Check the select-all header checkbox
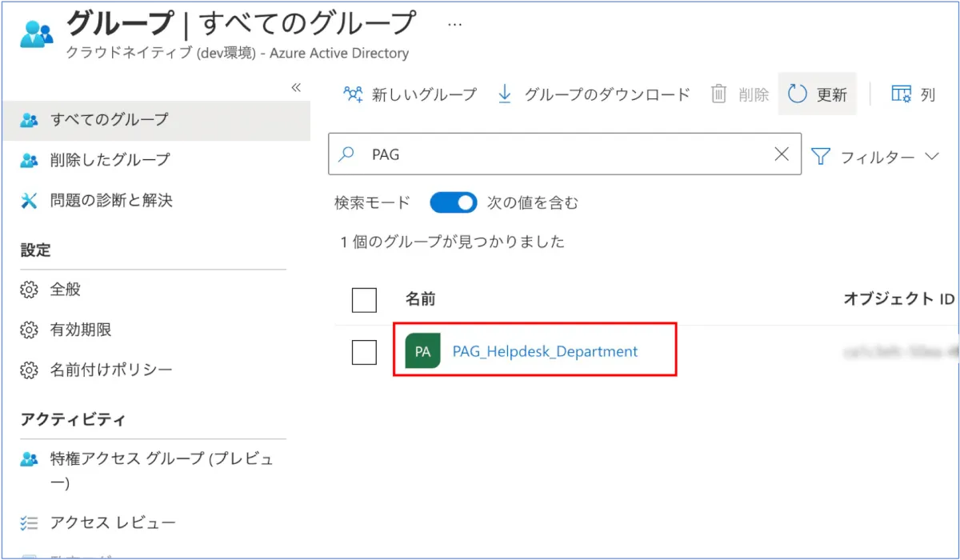The image size is (960, 560). pos(364,300)
